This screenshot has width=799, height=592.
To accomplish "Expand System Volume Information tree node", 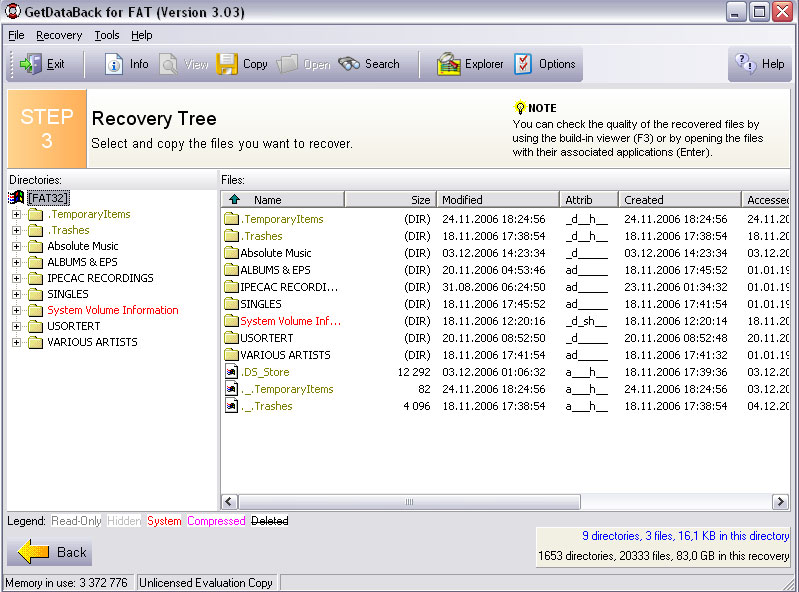I will [x=16, y=310].
